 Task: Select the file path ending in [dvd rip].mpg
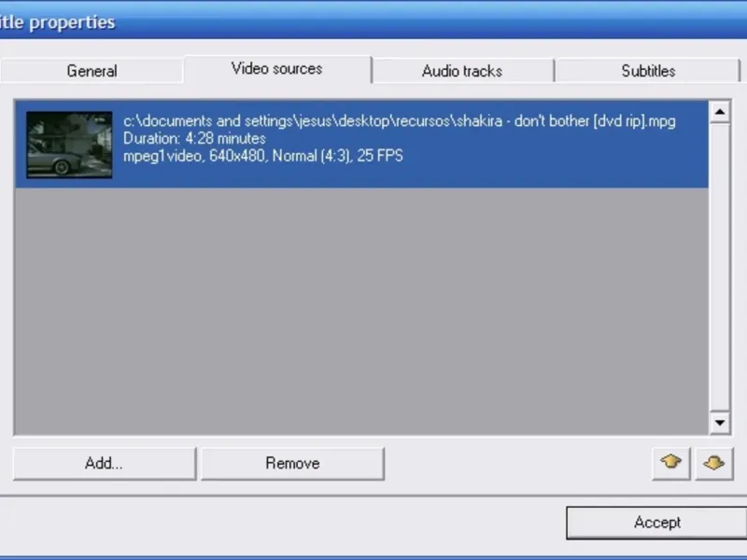point(400,121)
